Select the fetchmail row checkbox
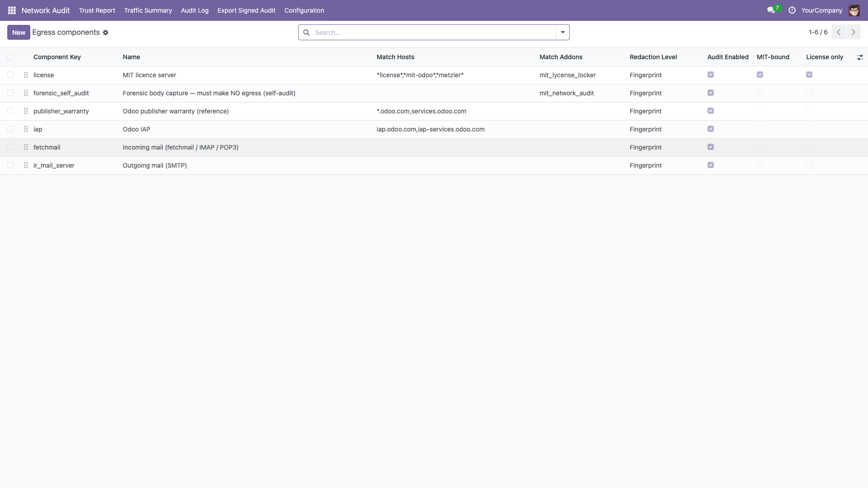This screenshot has height=488, width=868. point(10,147)
